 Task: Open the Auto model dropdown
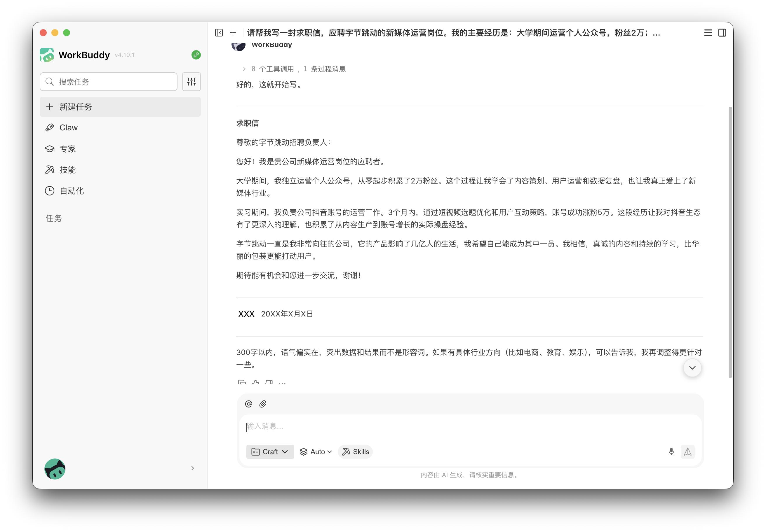[x=316, y=452]
